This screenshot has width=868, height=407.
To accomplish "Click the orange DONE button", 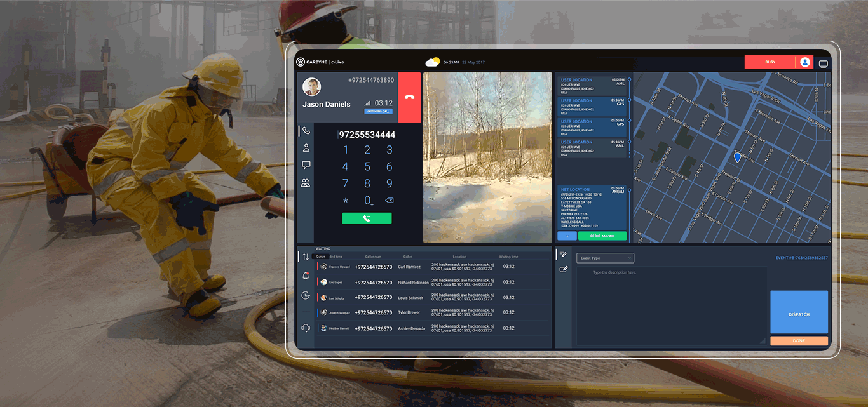I will (x=799, y=341).
